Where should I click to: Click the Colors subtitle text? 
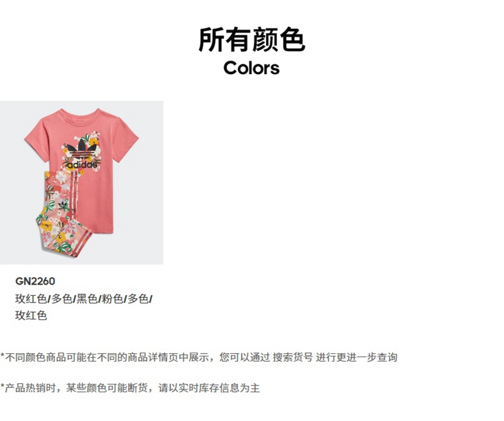click(251, 68)
